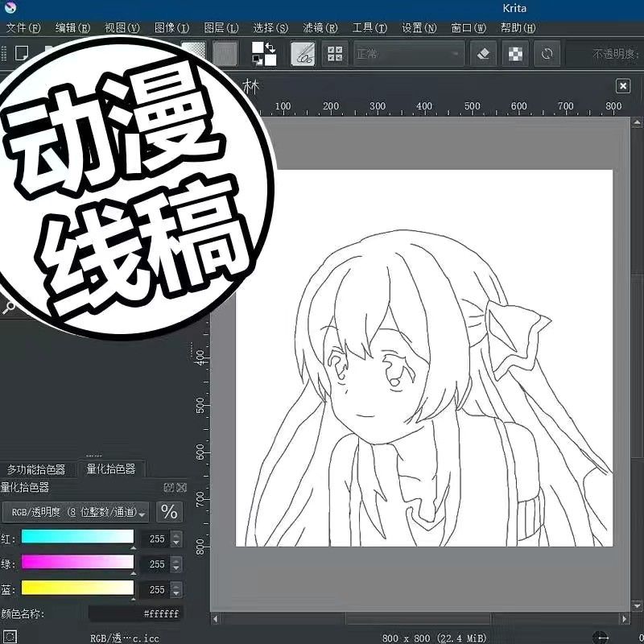Expand the 正常 blending mode dropdown
Screen dimensions: 644x644
click(409, 53)
